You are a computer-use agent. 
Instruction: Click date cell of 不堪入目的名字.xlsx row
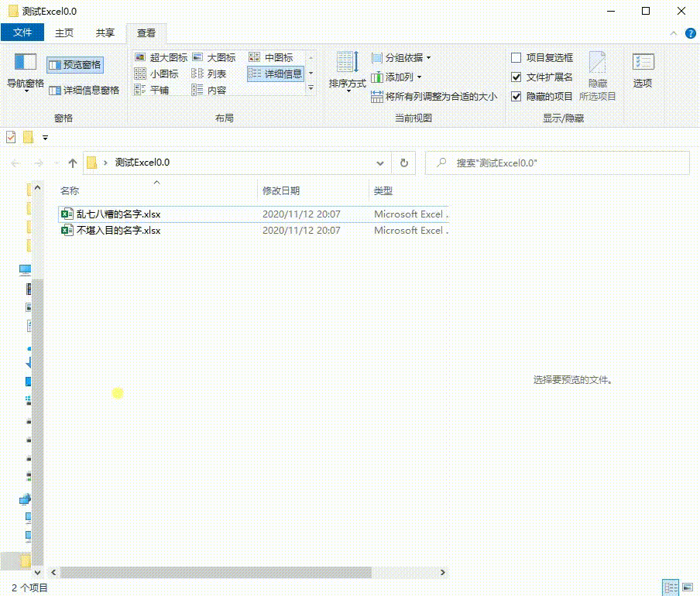click(301, 230)
